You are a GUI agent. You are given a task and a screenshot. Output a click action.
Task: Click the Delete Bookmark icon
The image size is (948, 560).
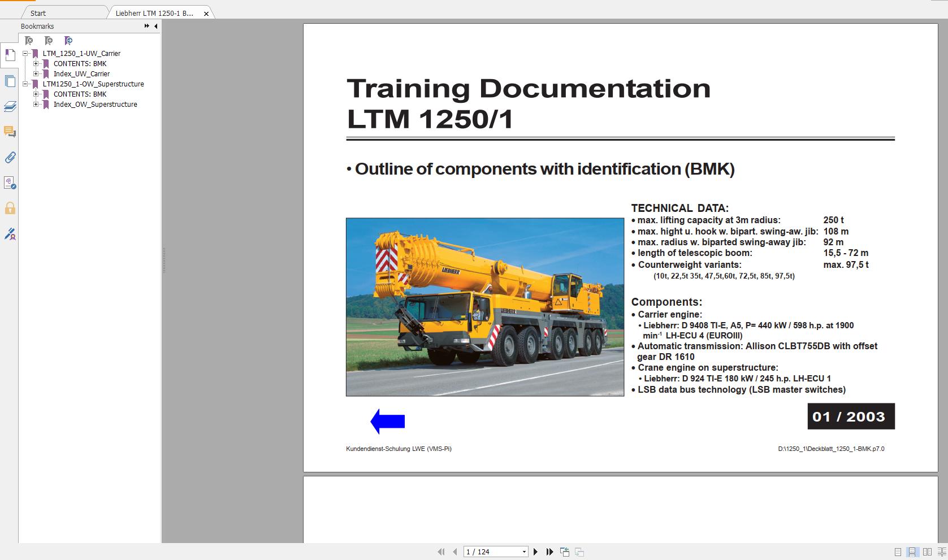(x=28, y=41)
